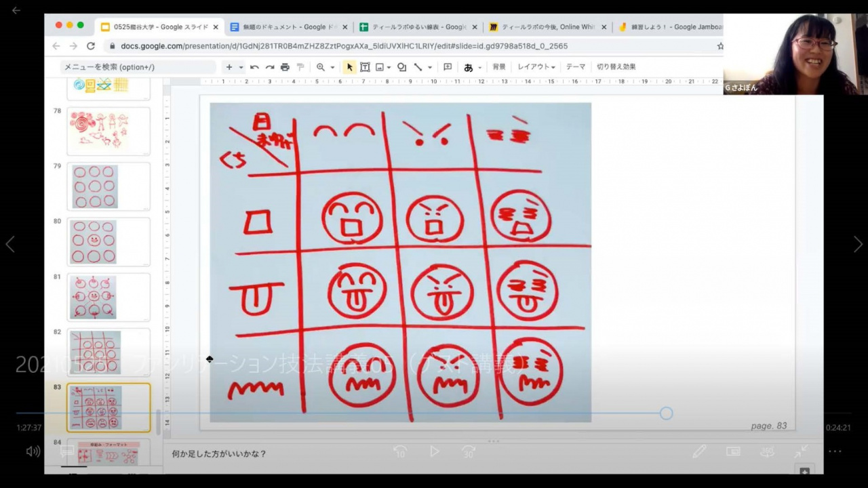Click the text box tool
Screen dimensions: 868x488
[365, 67]
